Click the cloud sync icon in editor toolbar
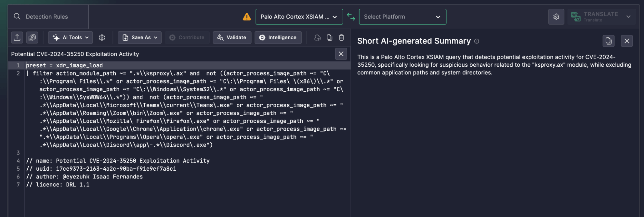Viewport: 644px width, 217px height. coord(318,38)
